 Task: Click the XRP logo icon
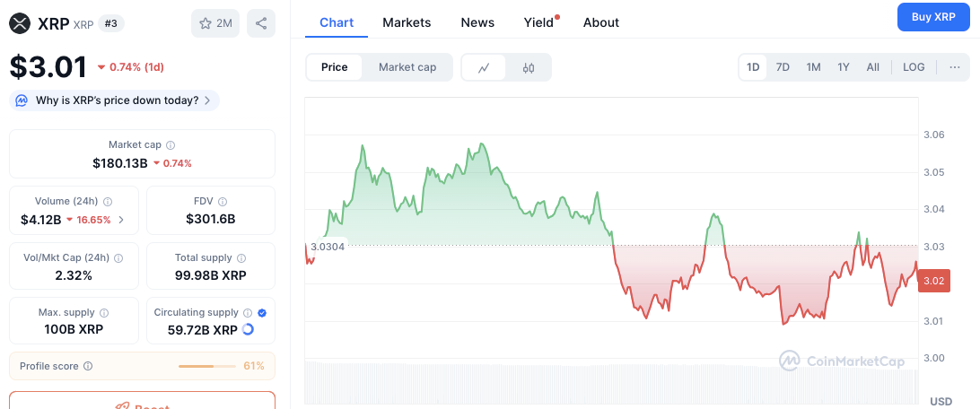[x=20, y=23]
